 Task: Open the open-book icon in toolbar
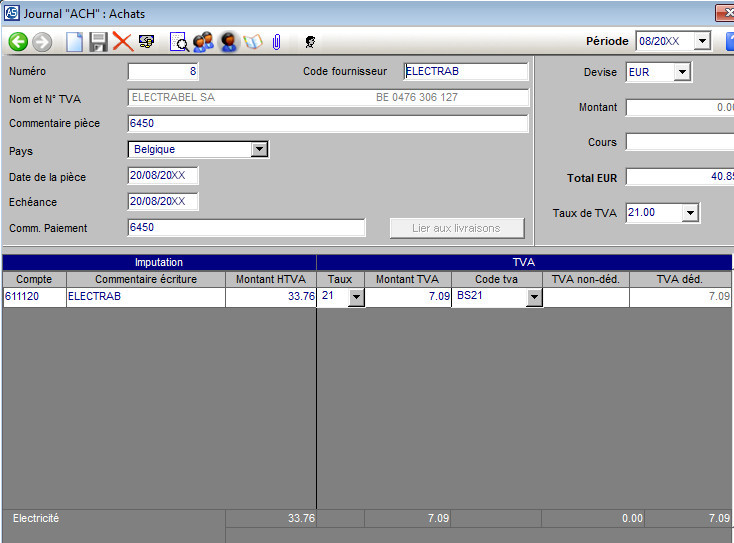click(x=252, y=42)
